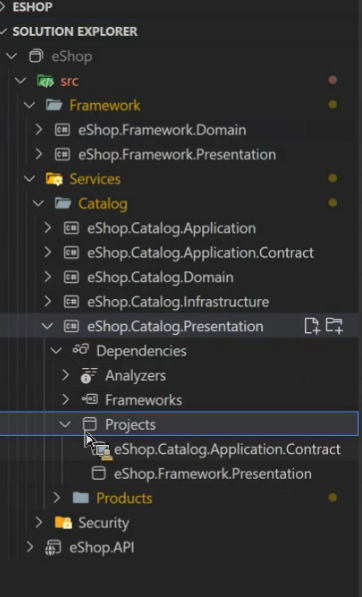Click the green src folder icon
The width and height of the screenshot is (362, 597).
(45, 81)
